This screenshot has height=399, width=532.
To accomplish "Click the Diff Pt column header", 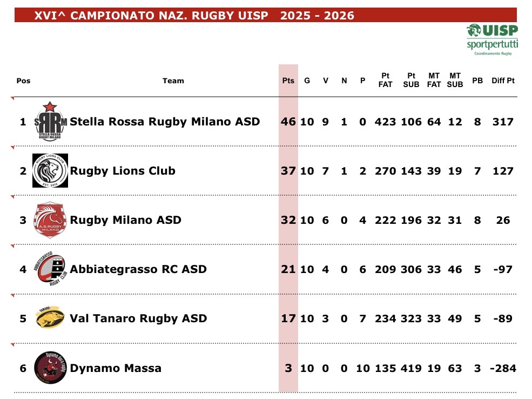I will 503,81.
